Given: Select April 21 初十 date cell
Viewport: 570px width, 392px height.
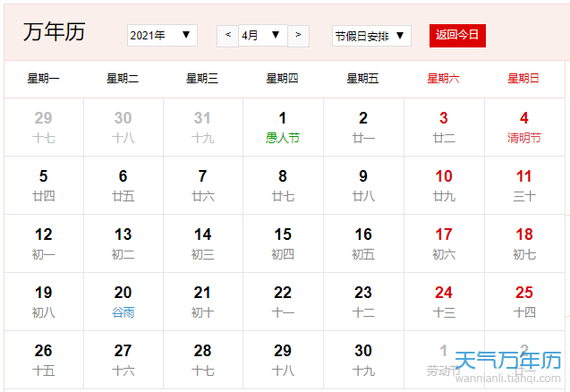Looking at the screenshot, I should coord(203,302).
